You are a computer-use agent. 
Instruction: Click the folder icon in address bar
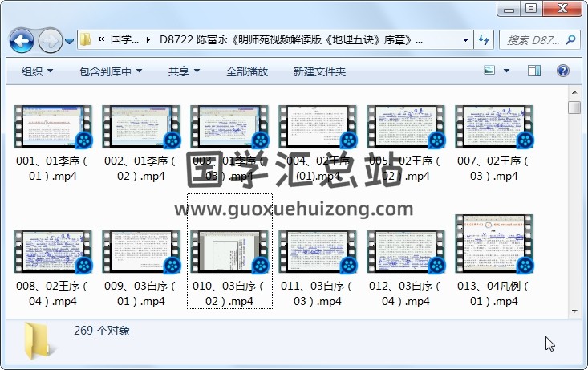[86, 39]
